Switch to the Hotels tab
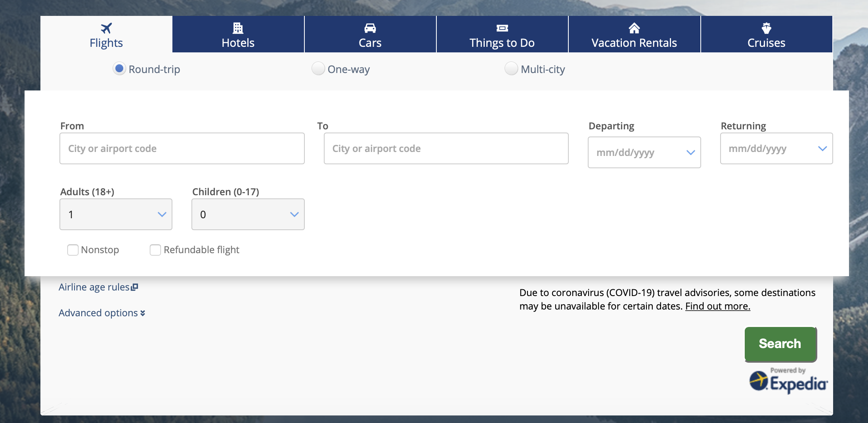This screenshot has width=868, height=423. pos(238,34)
